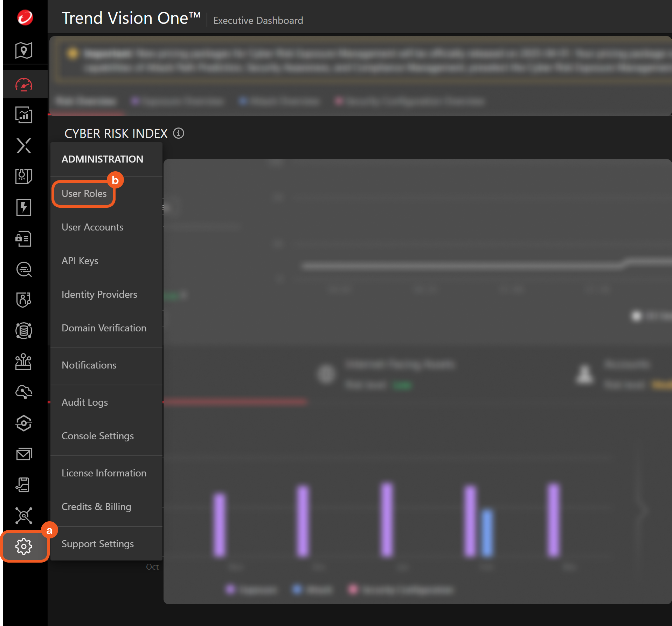672x626 pixels.
Task: Click the cloud security sidebar icon
Action: pos(24,392)
